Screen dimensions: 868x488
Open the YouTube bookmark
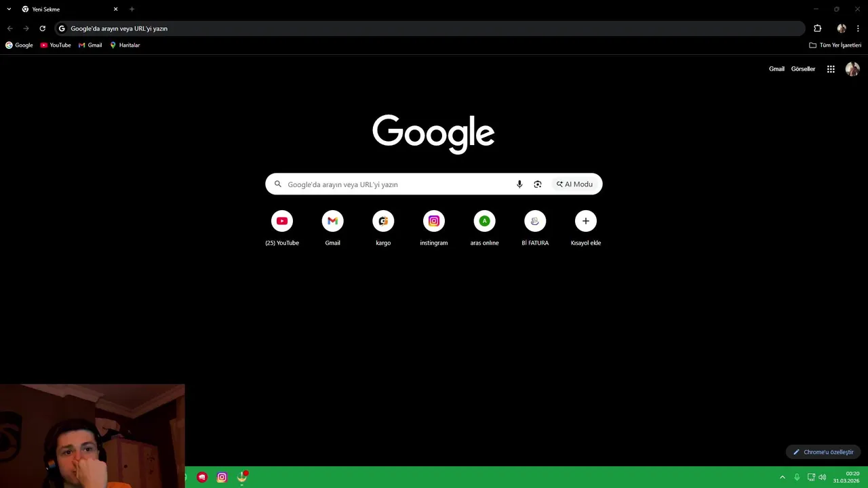tap(56, 45)
